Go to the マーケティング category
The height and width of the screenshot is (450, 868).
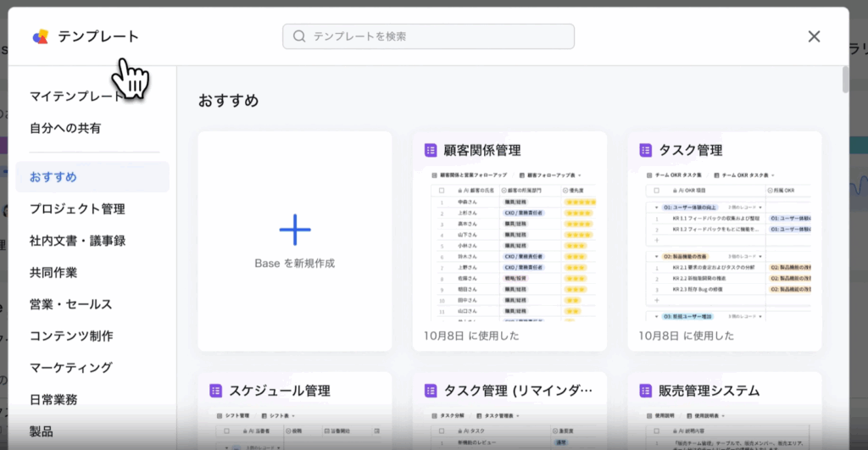point(71,368)
